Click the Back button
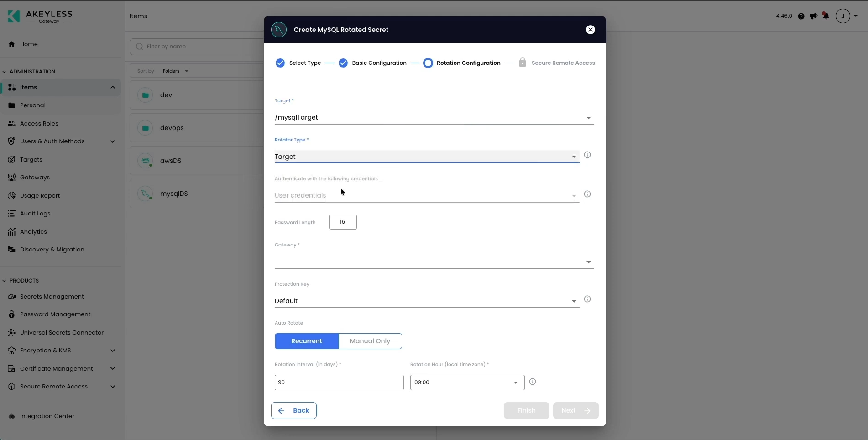This screenshot has height=440, width=868. pyautogui.click(x=294, y=410)
